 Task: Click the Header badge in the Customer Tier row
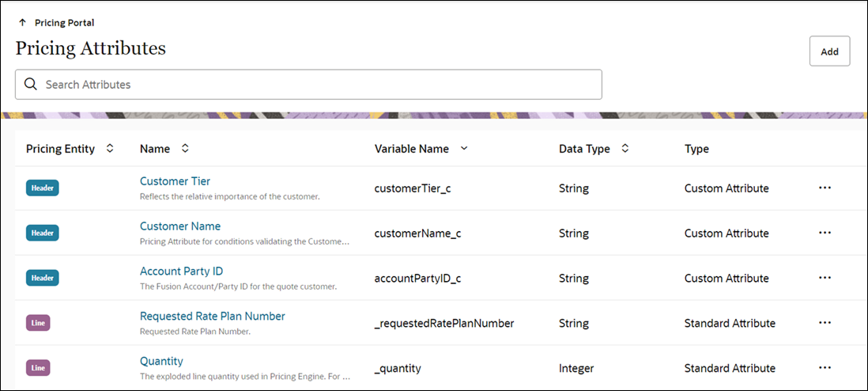[42, 188]
